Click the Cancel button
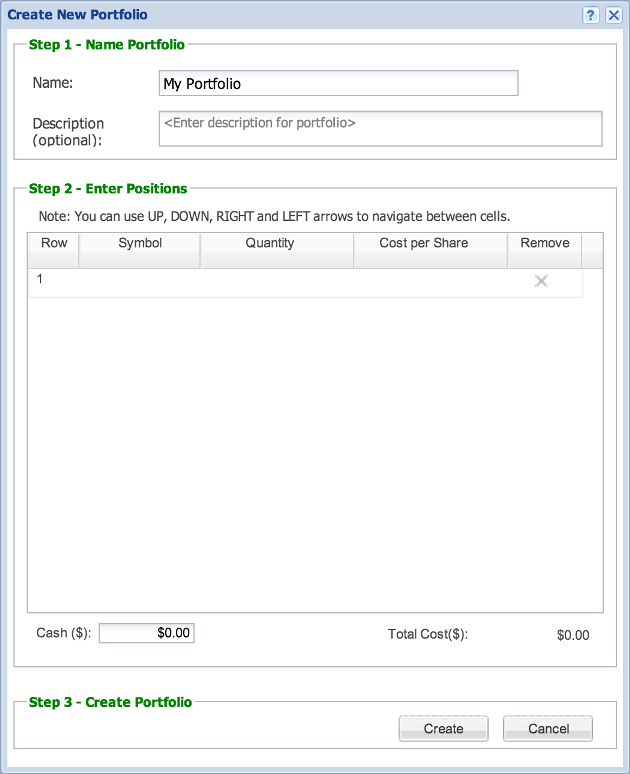 pyautogui.click(x=548, y=729)
